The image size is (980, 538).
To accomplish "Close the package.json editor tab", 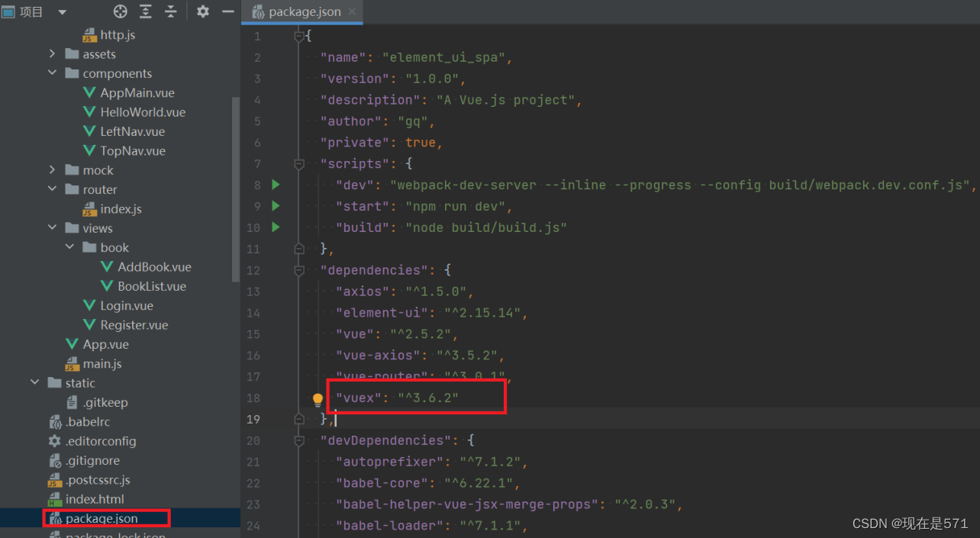I will (350, 11).
